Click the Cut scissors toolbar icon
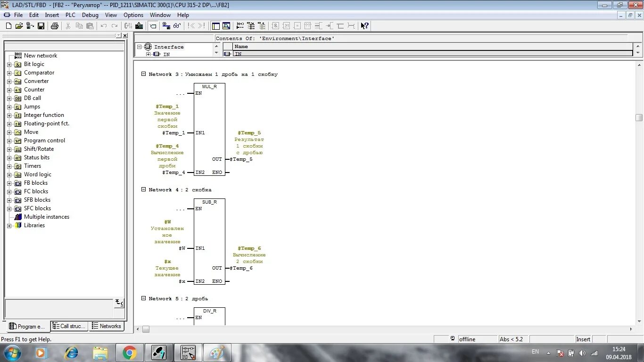This screenshot has height=362, width=644. (x=68, y=26)
